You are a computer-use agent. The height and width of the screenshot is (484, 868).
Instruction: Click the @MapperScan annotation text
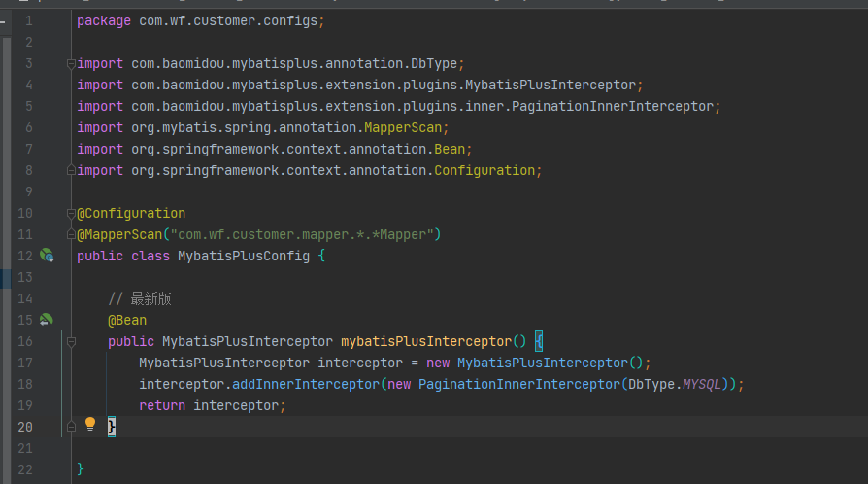120,234
